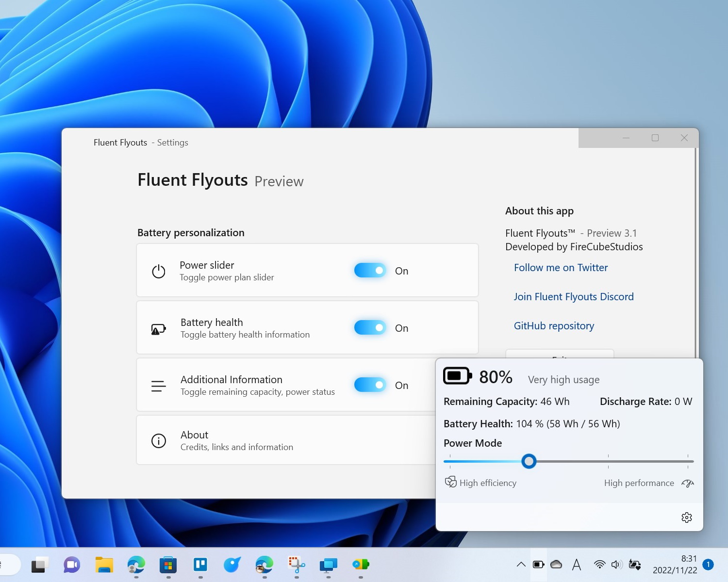Click "Credits, links and information" text
This screenshot has height=582, width=728.
pos(237,447)
